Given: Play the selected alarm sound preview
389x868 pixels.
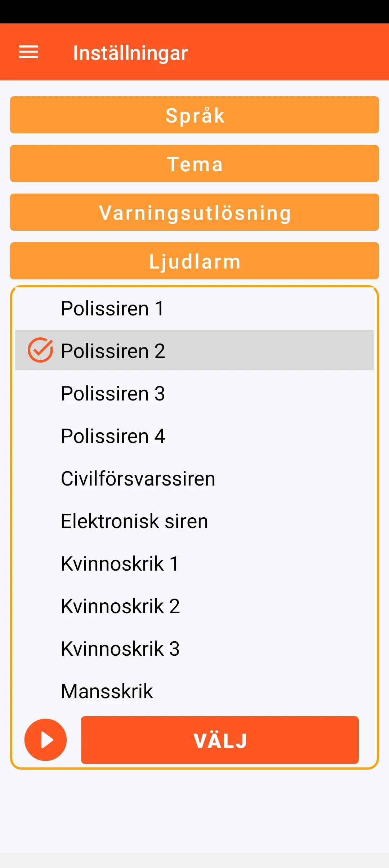Looking at the screenshot, I should pos(45,740).
